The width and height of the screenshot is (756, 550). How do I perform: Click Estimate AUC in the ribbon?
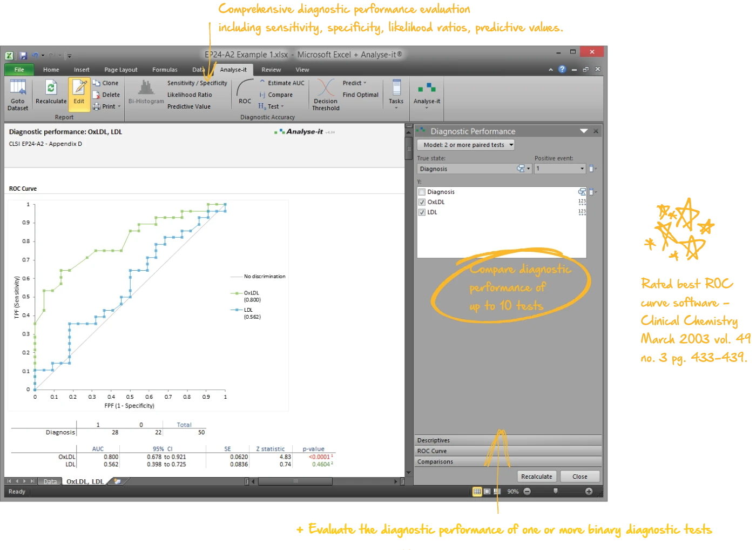click(x=281, y=83)
